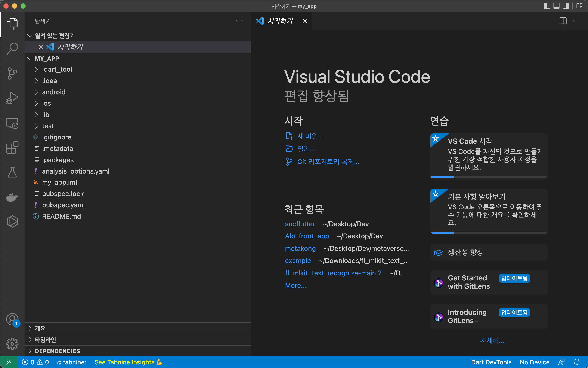588x368 pixels.
Task: Expand the ios folder
Action: coord(37,103)
